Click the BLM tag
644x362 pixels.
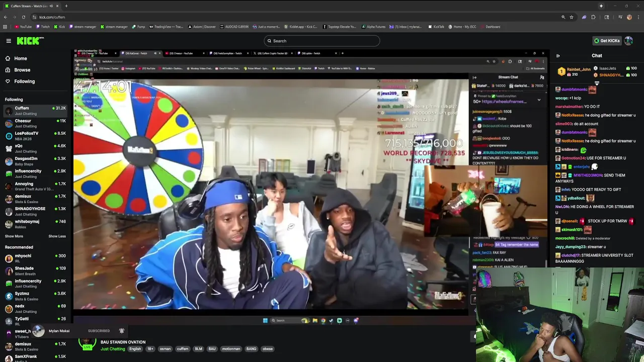coord(199,349)
